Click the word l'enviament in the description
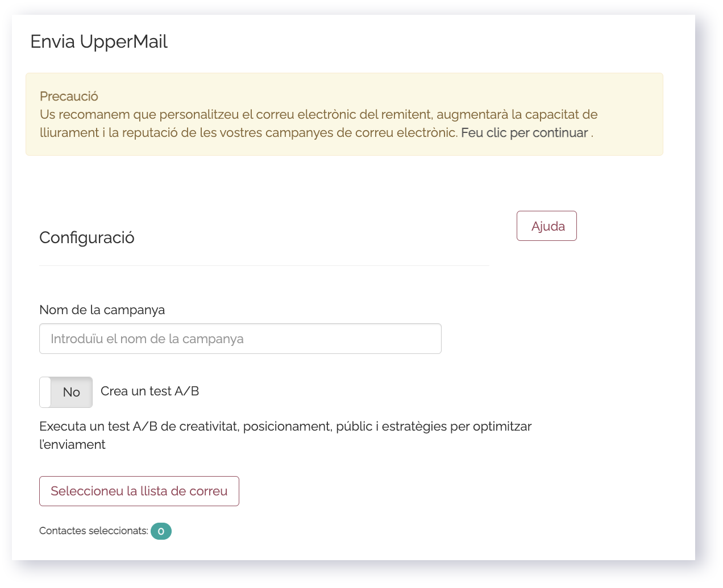Image resolution: width=723 pixels, height=588 pixels. click(72, 444)
